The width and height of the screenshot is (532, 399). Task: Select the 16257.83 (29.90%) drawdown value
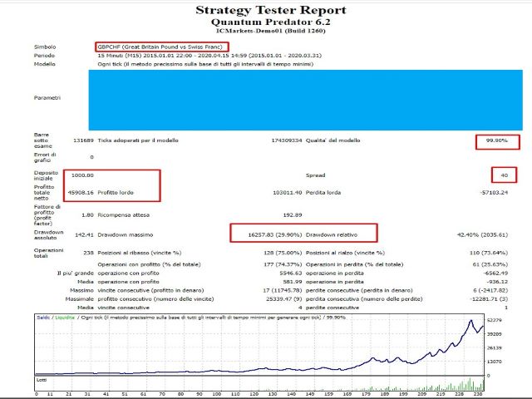tap(275, 234)
